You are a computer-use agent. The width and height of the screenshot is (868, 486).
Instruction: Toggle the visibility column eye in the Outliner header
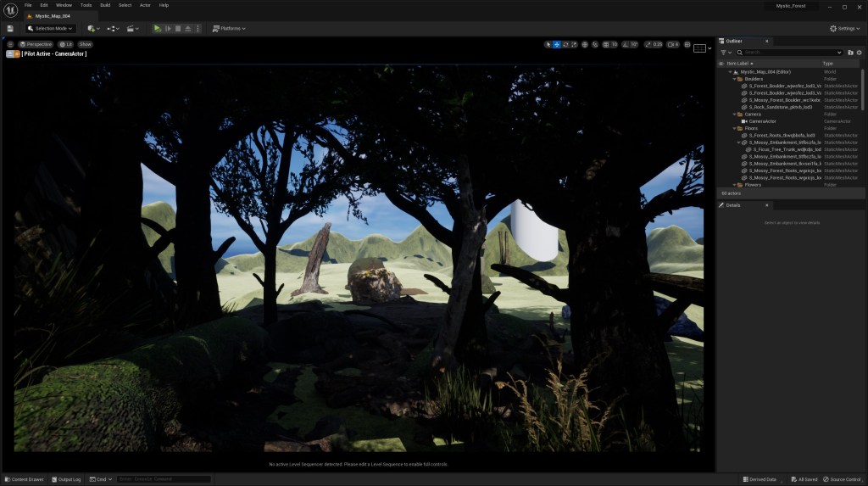click(x=721, y=64)
